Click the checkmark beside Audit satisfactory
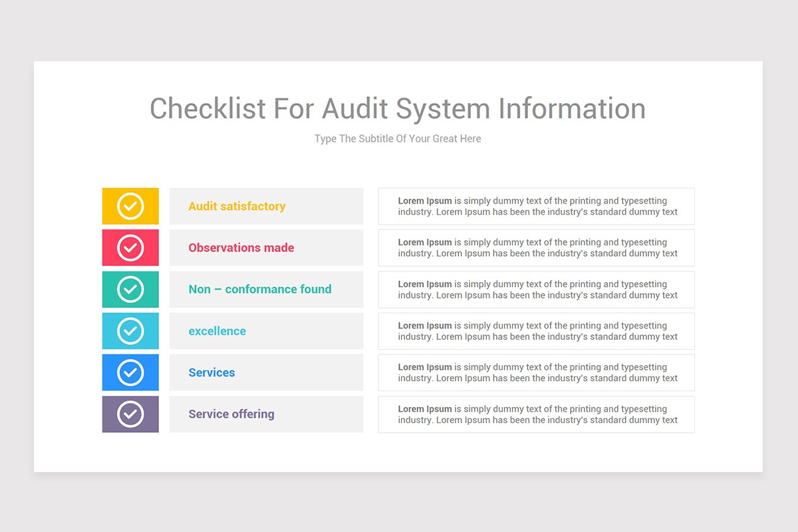 [130, 206]
